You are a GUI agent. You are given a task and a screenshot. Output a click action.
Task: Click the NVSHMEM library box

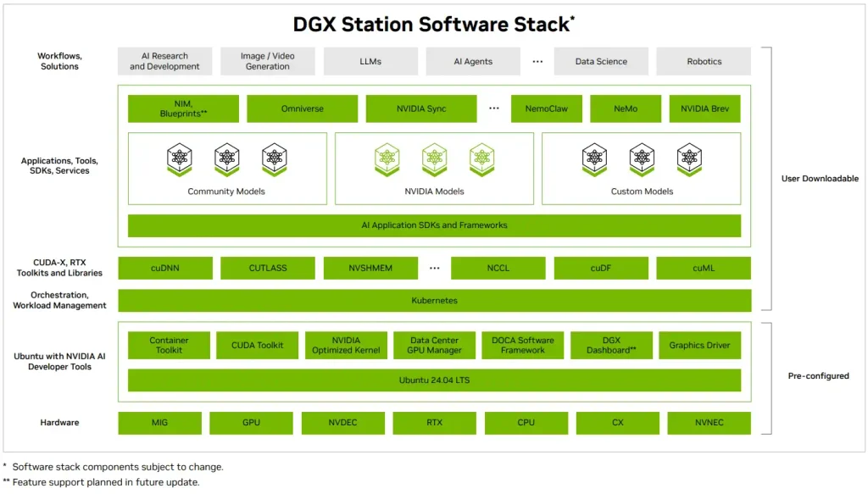[x=371, y=268]
